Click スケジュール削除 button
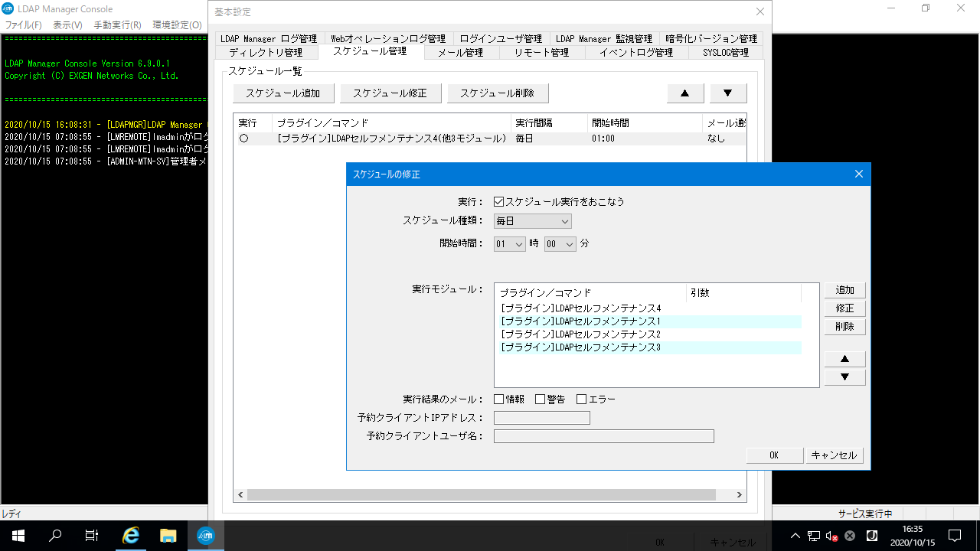 (x=498, y=93)
